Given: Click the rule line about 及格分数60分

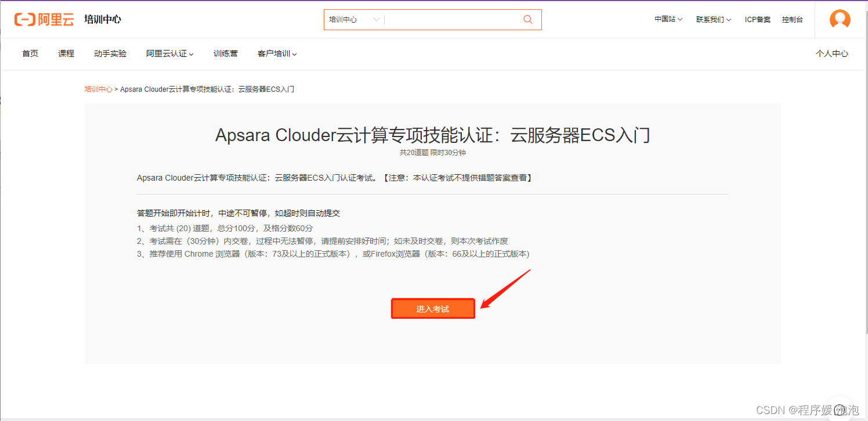Looking at the screenshot, I should pos(225,228).
